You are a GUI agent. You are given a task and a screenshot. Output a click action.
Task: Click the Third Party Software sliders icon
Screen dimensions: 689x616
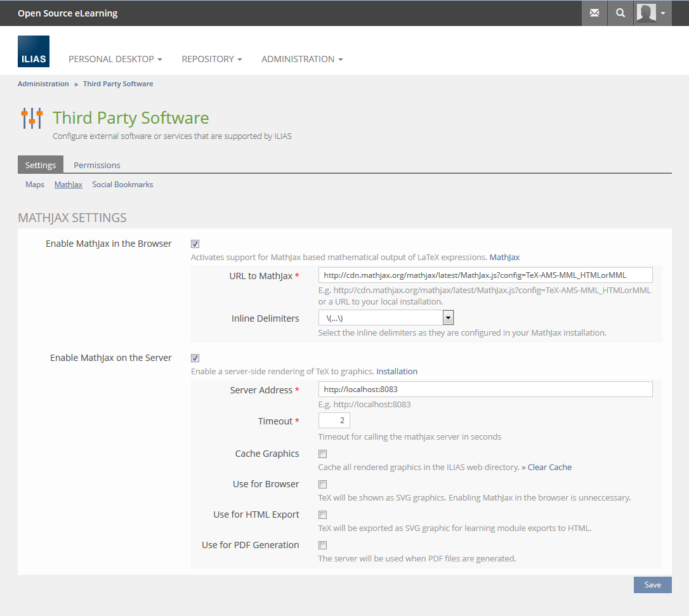coord(32,118)
